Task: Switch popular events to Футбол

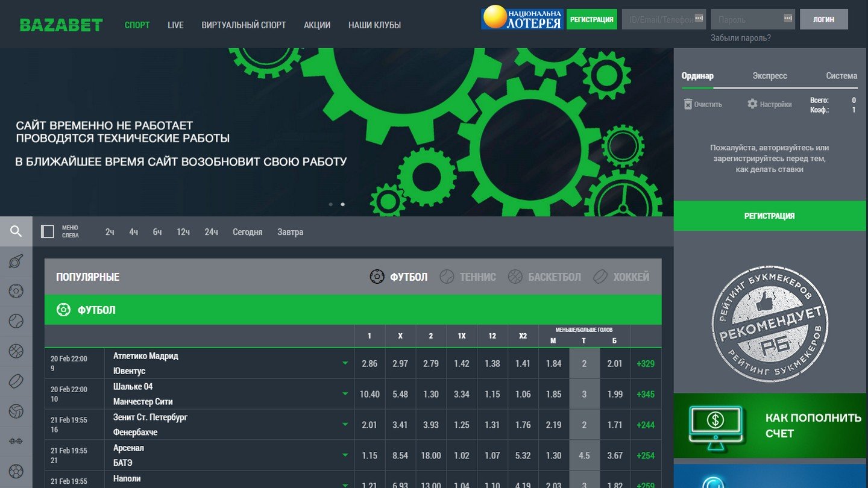Action: point(398,277)
